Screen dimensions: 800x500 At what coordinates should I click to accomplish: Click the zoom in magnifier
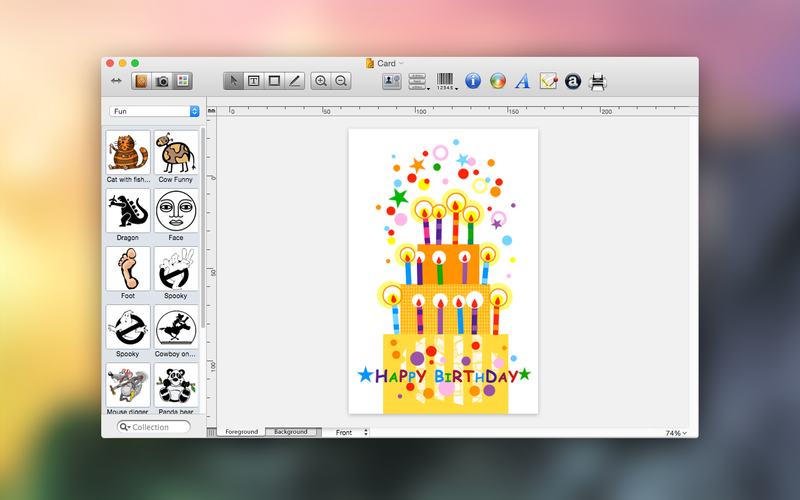[321, 81]
